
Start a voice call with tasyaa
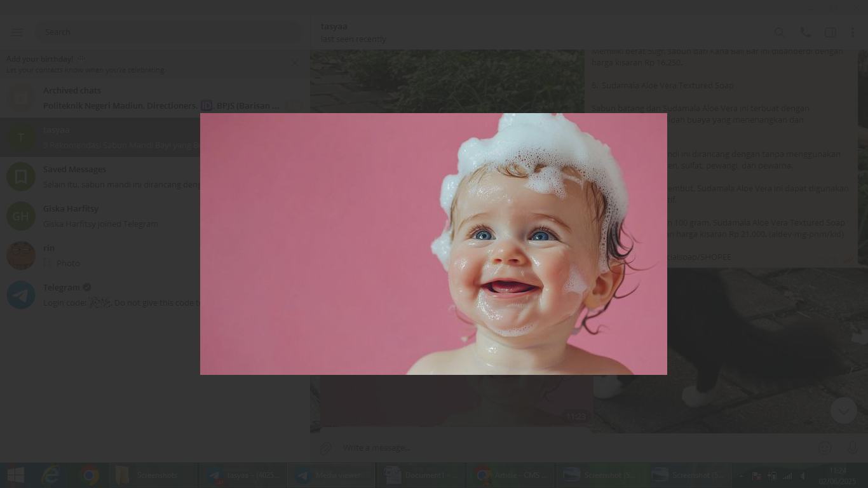point(805,32)
